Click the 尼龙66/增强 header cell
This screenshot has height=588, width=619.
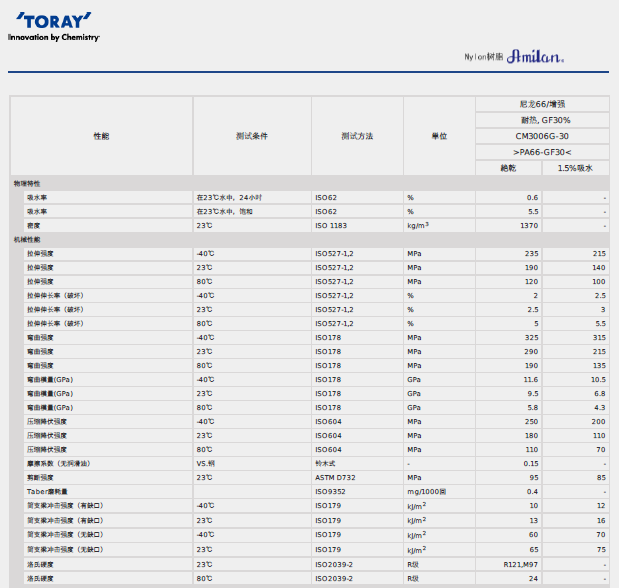coord(542,104)
